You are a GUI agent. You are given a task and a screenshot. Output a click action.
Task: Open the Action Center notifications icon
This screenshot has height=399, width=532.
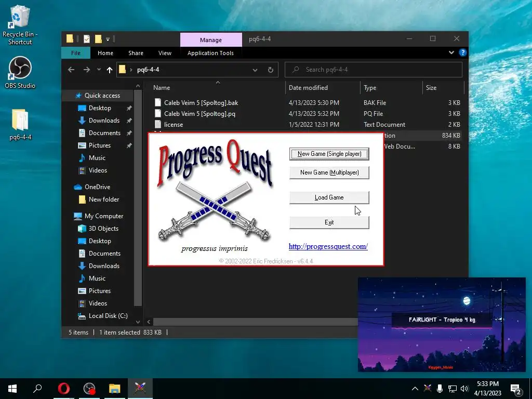click(x=516, y=390)
